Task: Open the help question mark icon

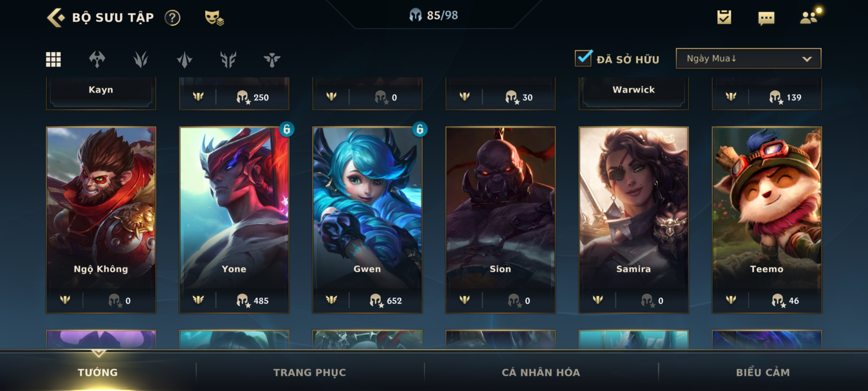Action: (172, 18)
